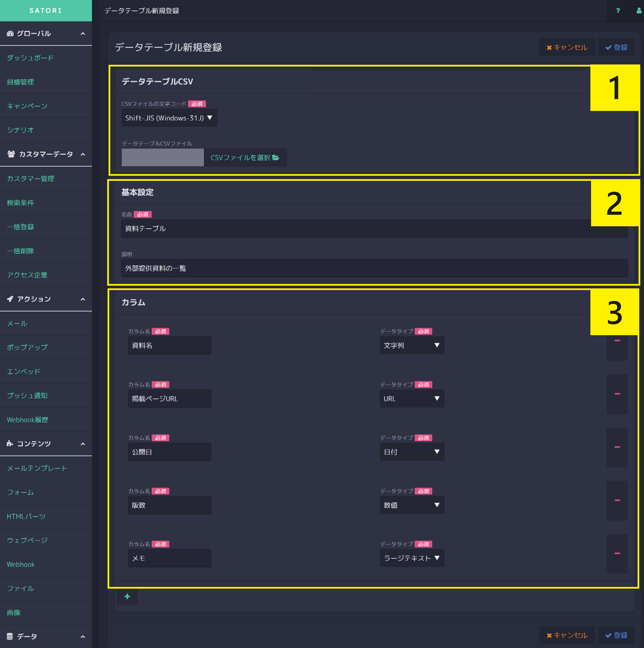This screenshot has height=648, width=644.
Task: Open フォーム in sidebar
Action: point(46,492)
